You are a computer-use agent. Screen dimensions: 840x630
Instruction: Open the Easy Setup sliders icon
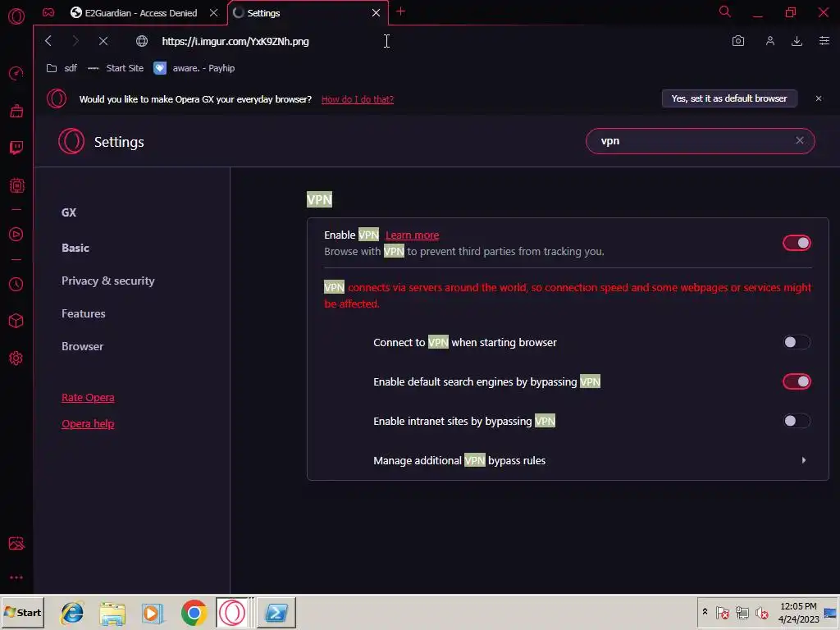824,41
